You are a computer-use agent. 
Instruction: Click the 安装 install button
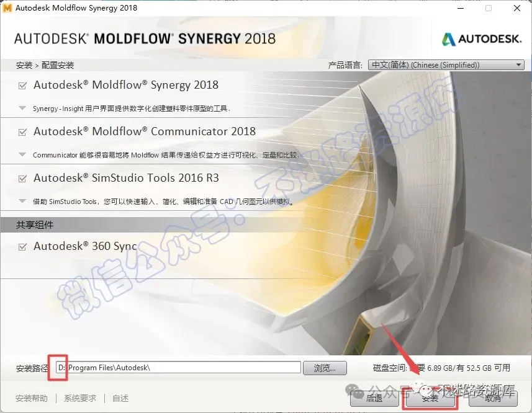pos(430,399)
